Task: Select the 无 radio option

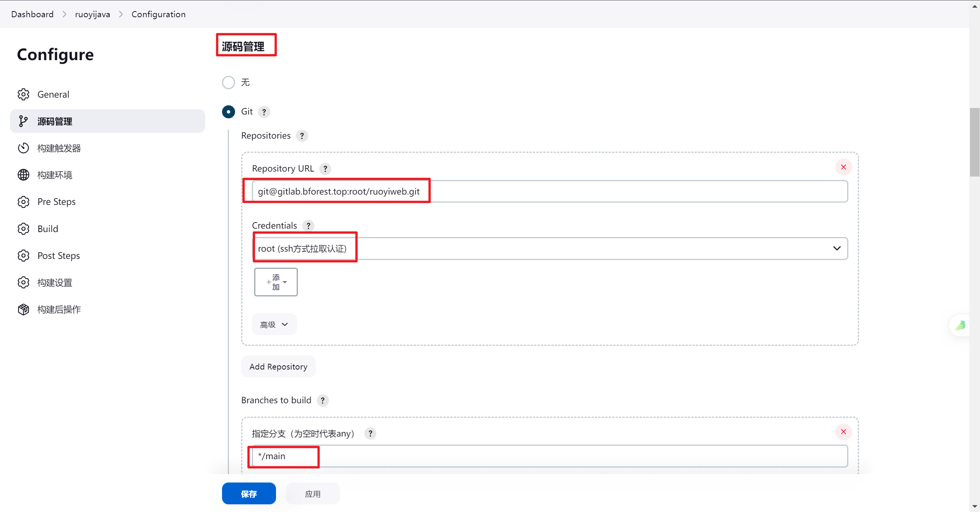Action: (x=229, y=82)
